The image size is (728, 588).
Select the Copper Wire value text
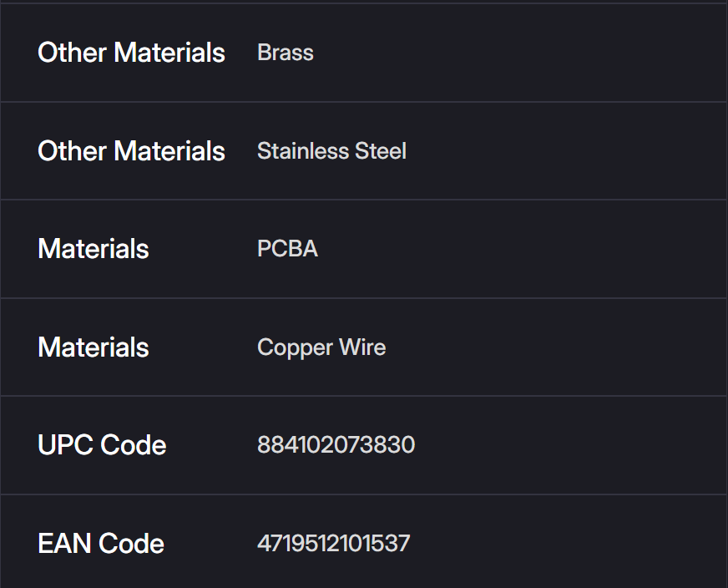tap(321, 347)
